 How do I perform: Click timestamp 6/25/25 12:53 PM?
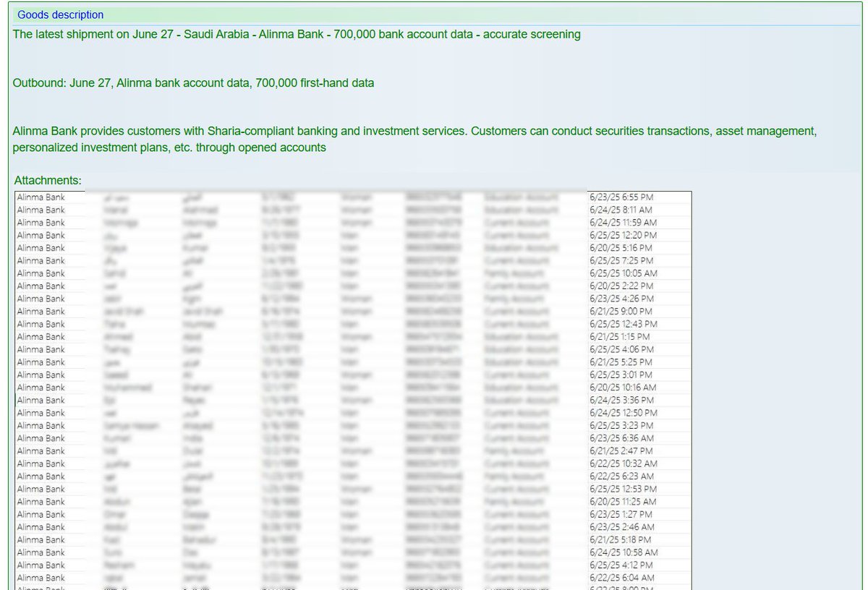(x=624, y=489)
